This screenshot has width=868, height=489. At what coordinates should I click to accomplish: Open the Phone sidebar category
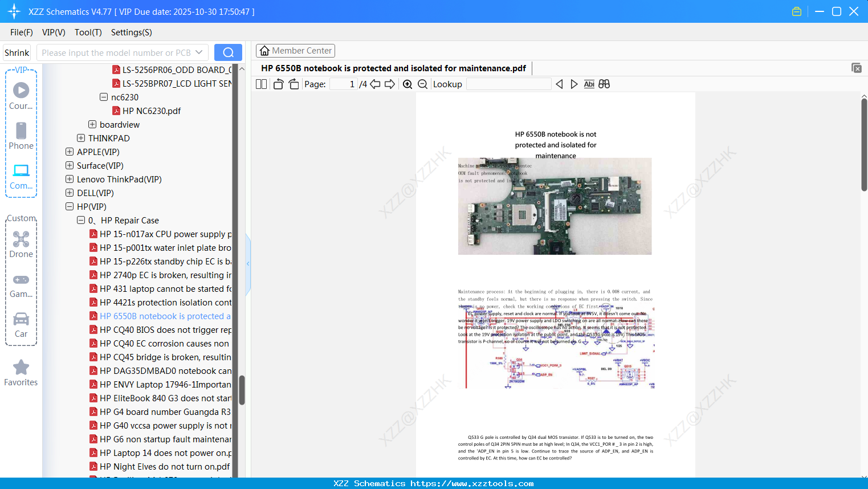[21, 136]
